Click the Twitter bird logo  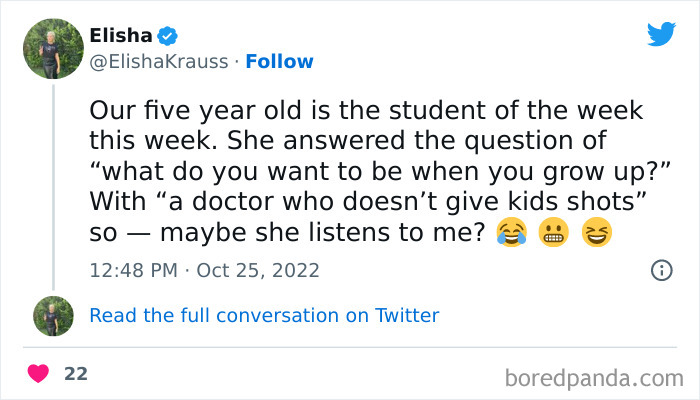[661, 35]
